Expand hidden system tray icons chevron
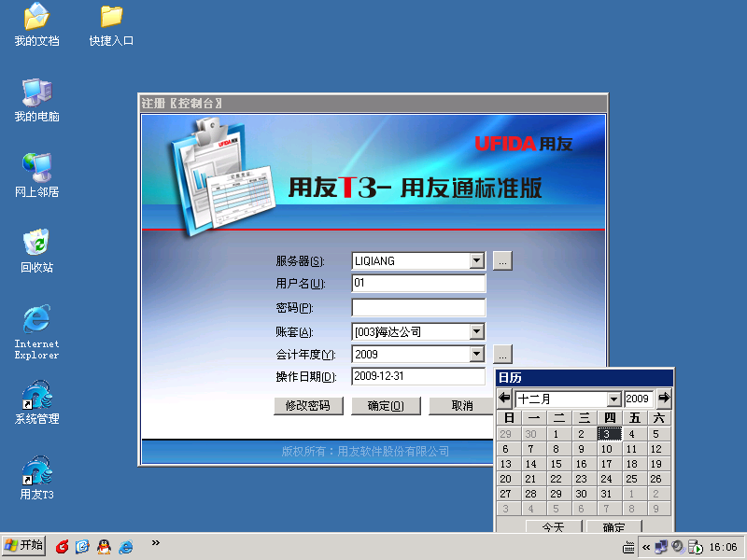 (646, 547)
